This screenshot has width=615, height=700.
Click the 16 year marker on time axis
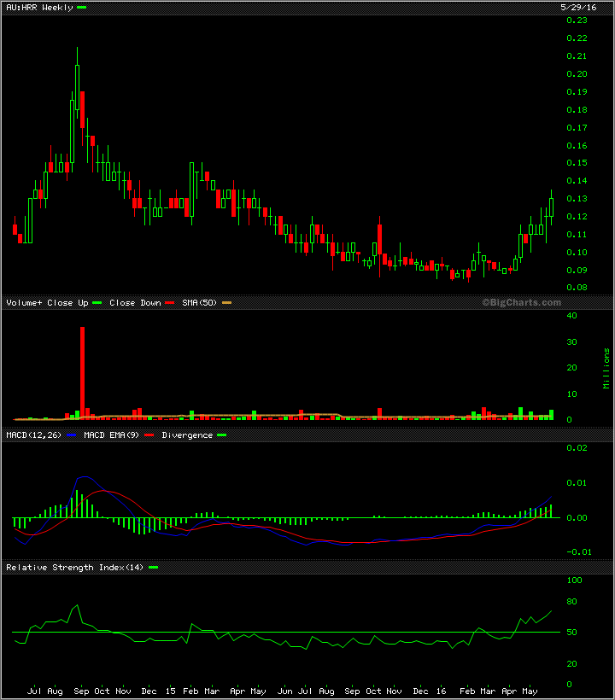click(x=441, y=691)
